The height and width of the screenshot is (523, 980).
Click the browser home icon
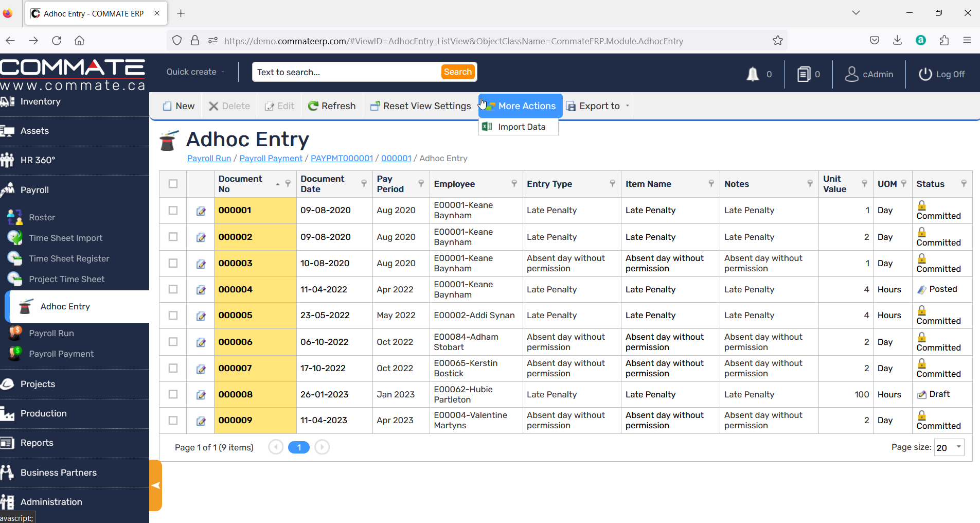pos(79,41)
